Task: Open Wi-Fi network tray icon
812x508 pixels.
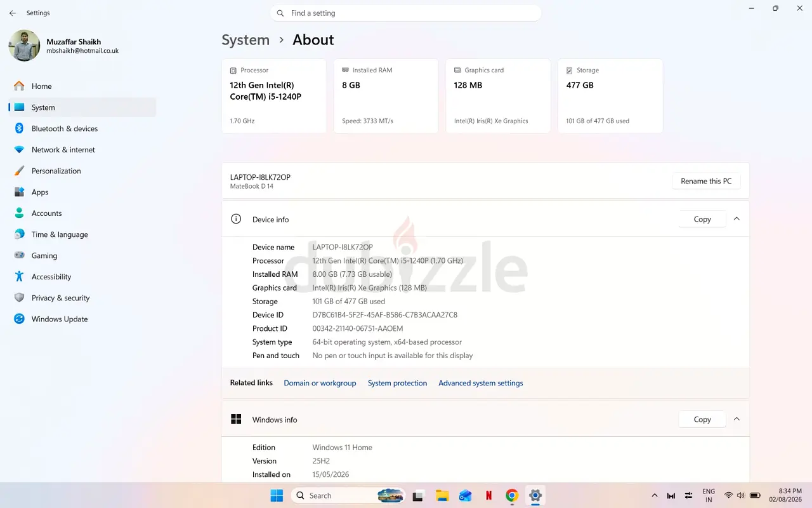Action: click(x=728, y=495)
